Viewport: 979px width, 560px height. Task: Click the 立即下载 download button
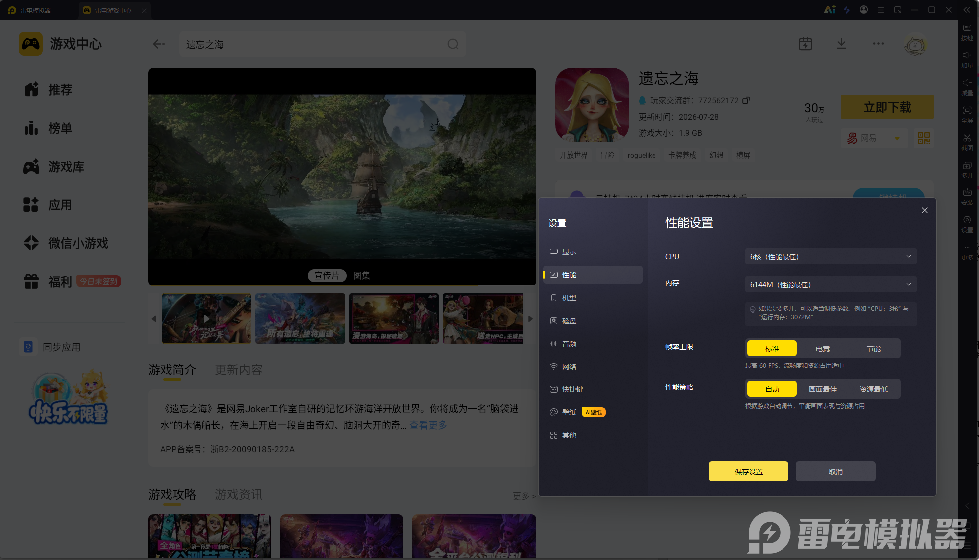(x=887, y=107)
